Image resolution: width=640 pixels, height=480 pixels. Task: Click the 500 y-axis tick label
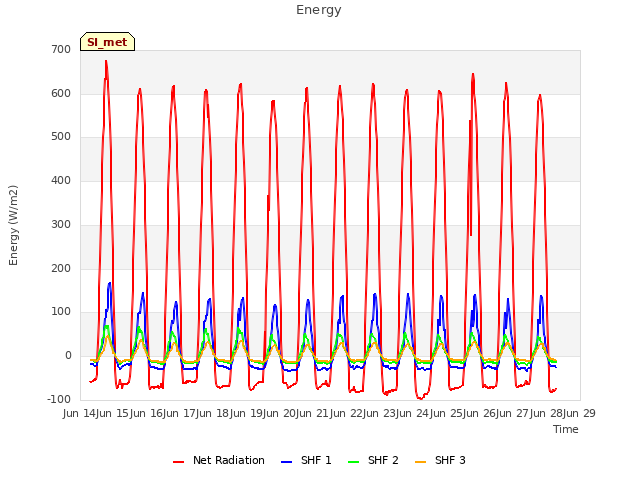click(61, 137)
